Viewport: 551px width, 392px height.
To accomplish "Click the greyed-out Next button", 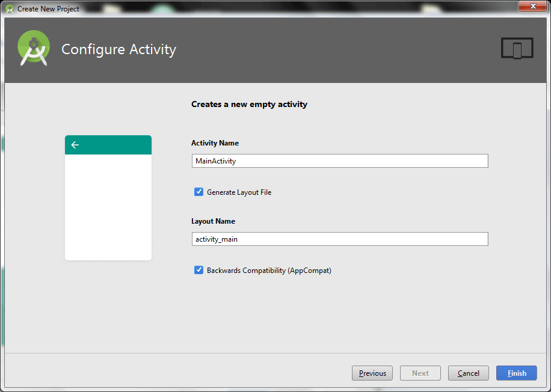I will 420,373.
